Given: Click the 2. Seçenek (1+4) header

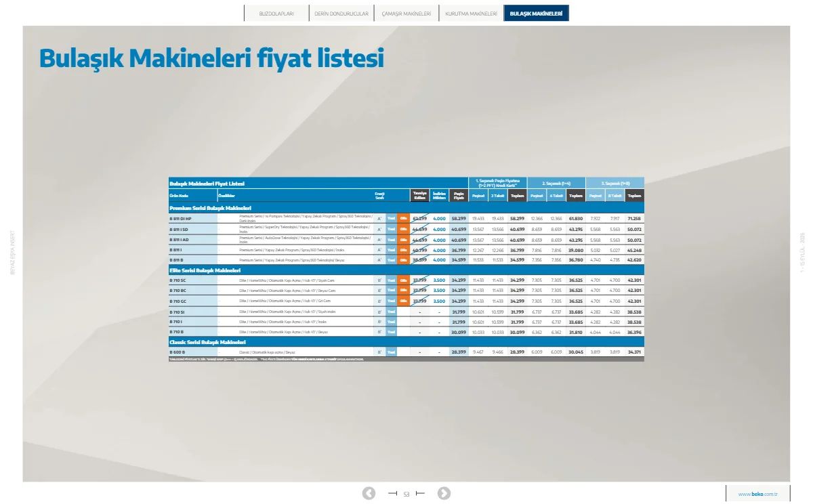Looking at the screenshot, I should [x=556, y=183].
